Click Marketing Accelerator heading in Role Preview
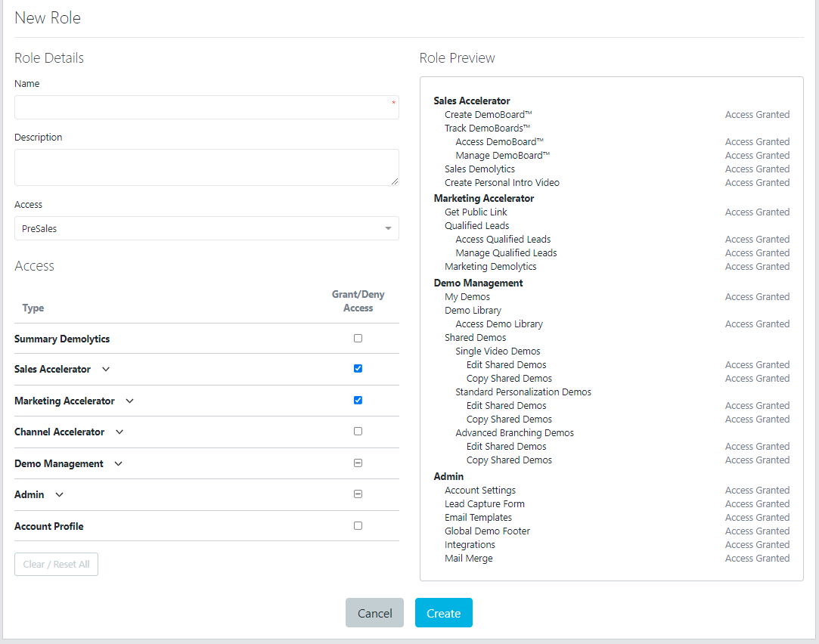Viewport: 819px width, 644px height. pyautogui.click(x=484, y=198)
